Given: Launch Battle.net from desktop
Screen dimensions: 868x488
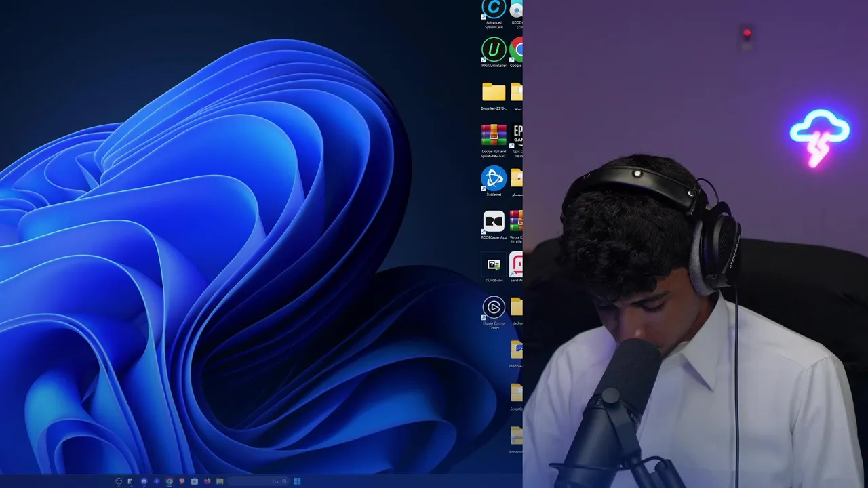Looking at the screenshot, I should [494, 182].
